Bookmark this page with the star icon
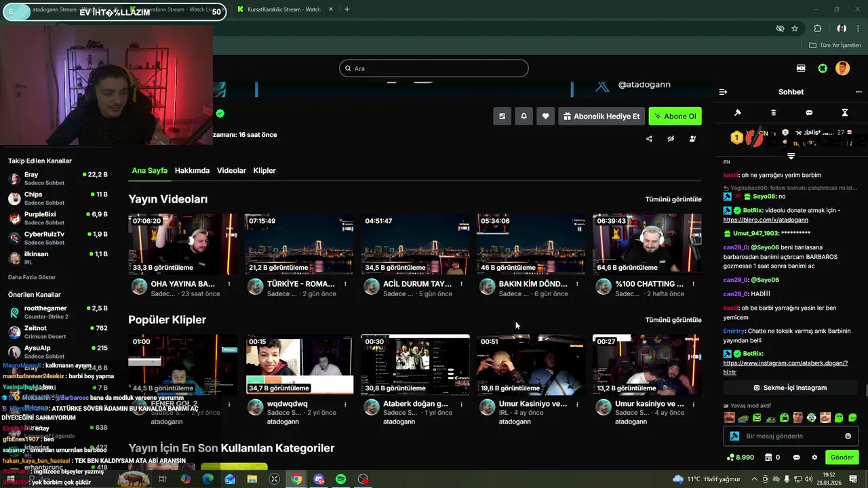 [x=795, y=28]
